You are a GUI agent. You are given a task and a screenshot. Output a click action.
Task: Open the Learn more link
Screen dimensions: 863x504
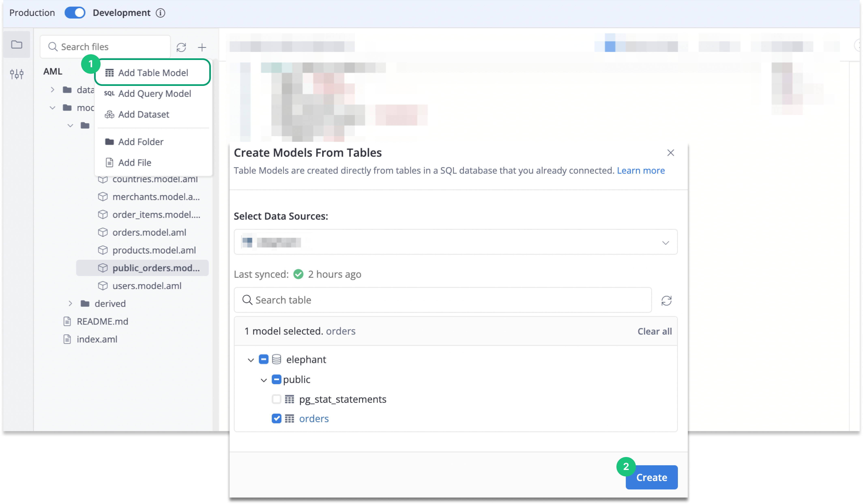(x=641, y=170)
